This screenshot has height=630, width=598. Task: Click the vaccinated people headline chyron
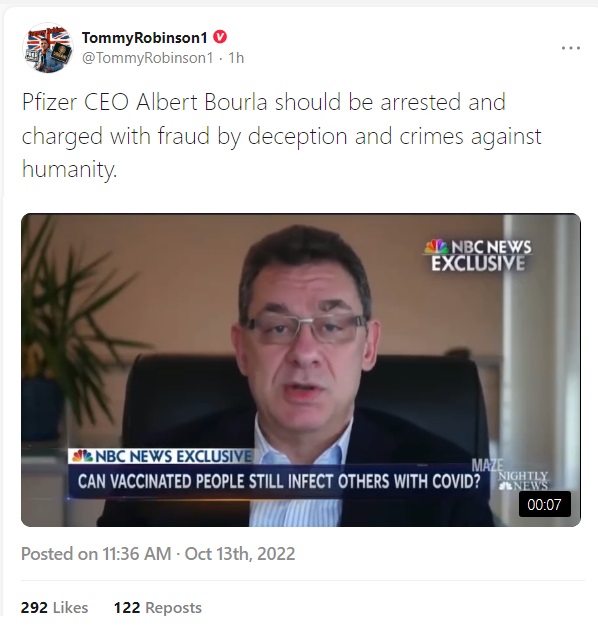pos(279,481)
